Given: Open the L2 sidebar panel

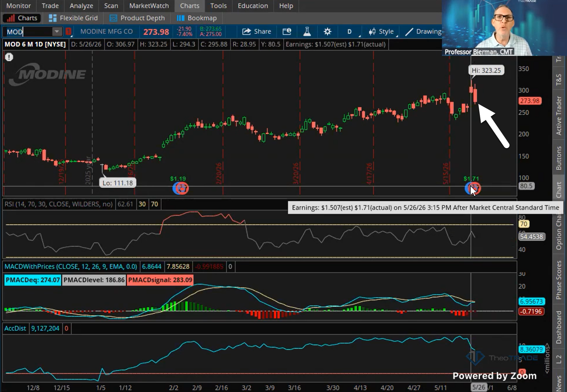Looking at the screenshot, I should [x=559, y=359].
